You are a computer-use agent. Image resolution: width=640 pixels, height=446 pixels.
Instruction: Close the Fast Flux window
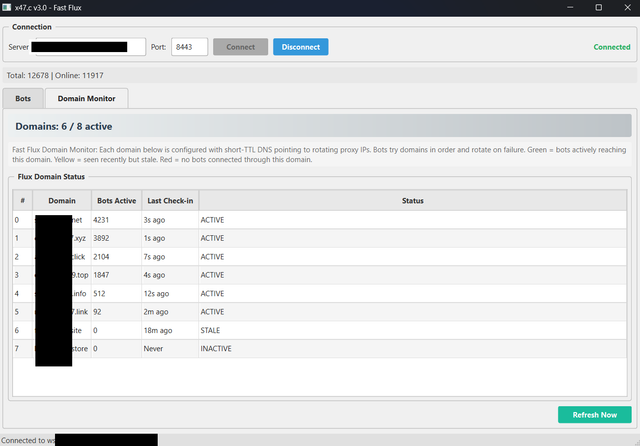[627, 7]
